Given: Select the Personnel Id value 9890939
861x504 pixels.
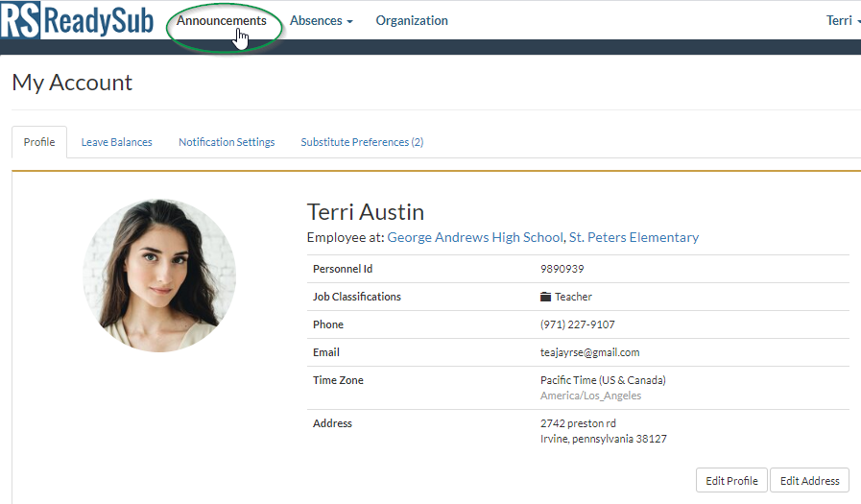Looking at the screenshot, I should 562,269.
